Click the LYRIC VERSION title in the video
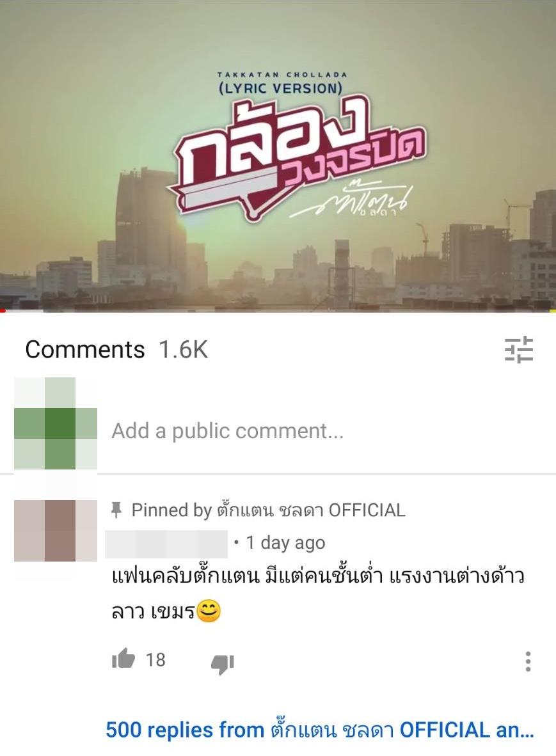 (280, 88)
